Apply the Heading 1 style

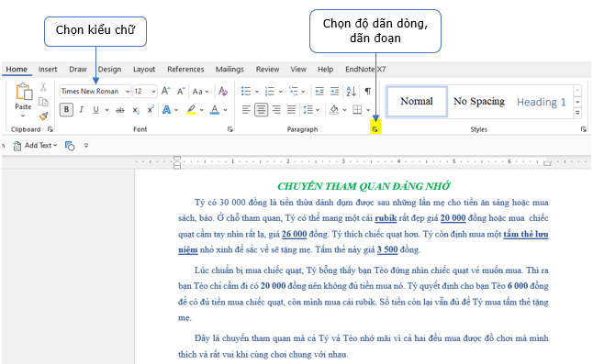[x=542, y=102]
